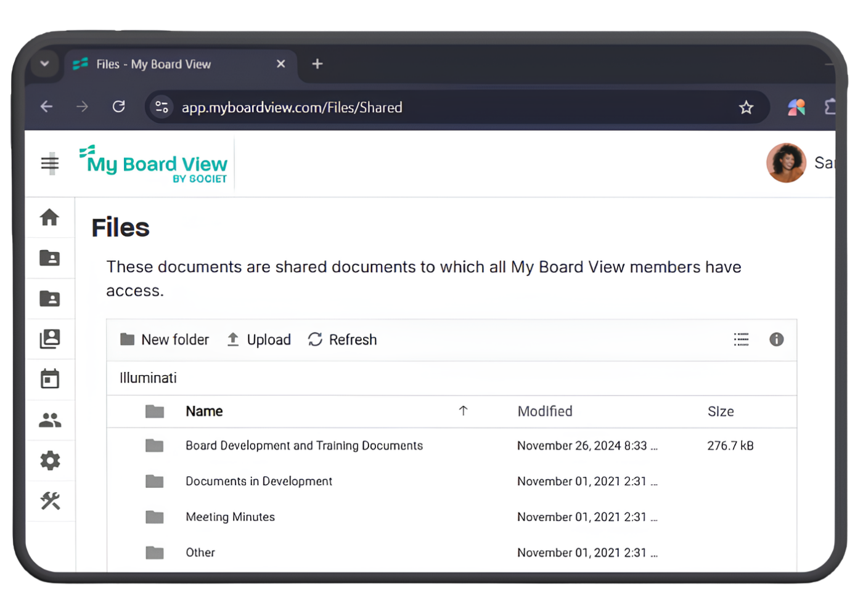The width and height of the screenshot is (863, 616).
Task: Open settings gear icon in sidebar
Action: [50, 461]
